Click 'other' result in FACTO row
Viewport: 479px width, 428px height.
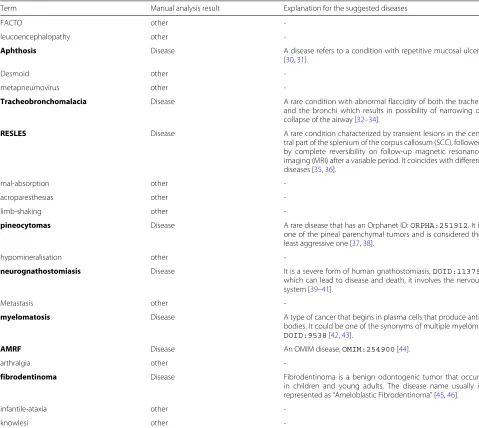159,23
